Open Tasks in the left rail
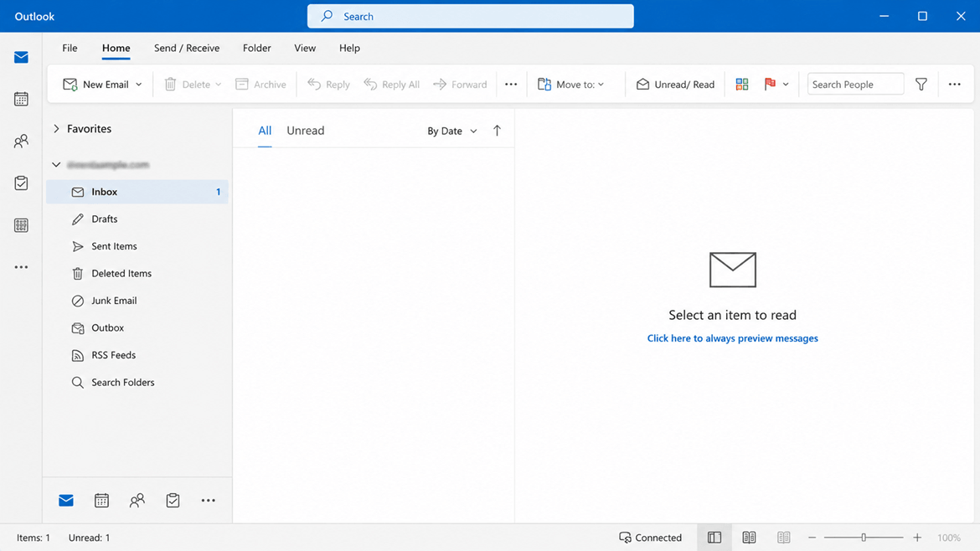This screenshot has width=980, height=551. click(x=21, y=183)
